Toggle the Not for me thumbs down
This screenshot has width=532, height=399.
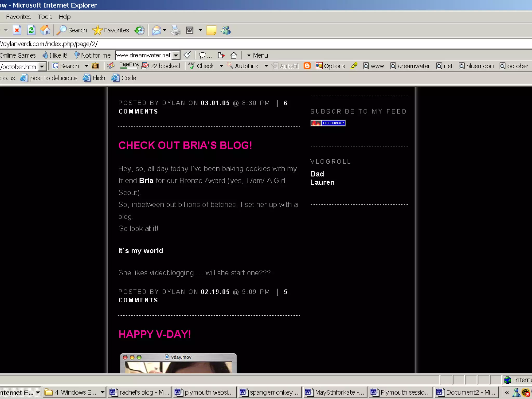[92, 55]
